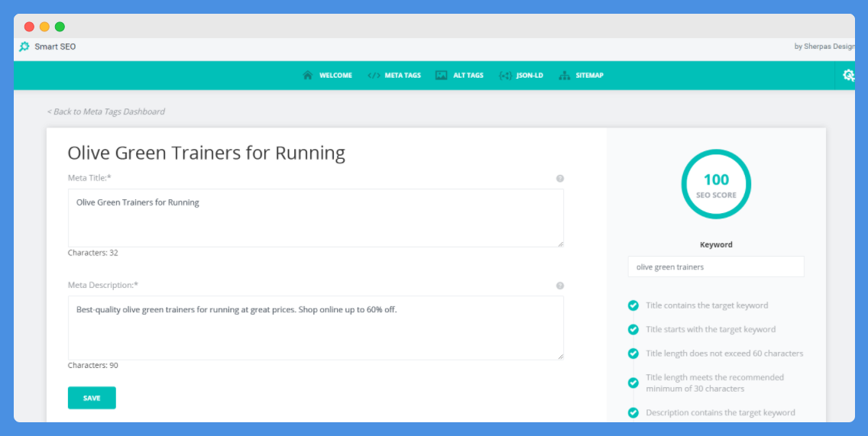Click the 'Keyword' label
The image size is (868, 436).
click(x=716, y=244)
